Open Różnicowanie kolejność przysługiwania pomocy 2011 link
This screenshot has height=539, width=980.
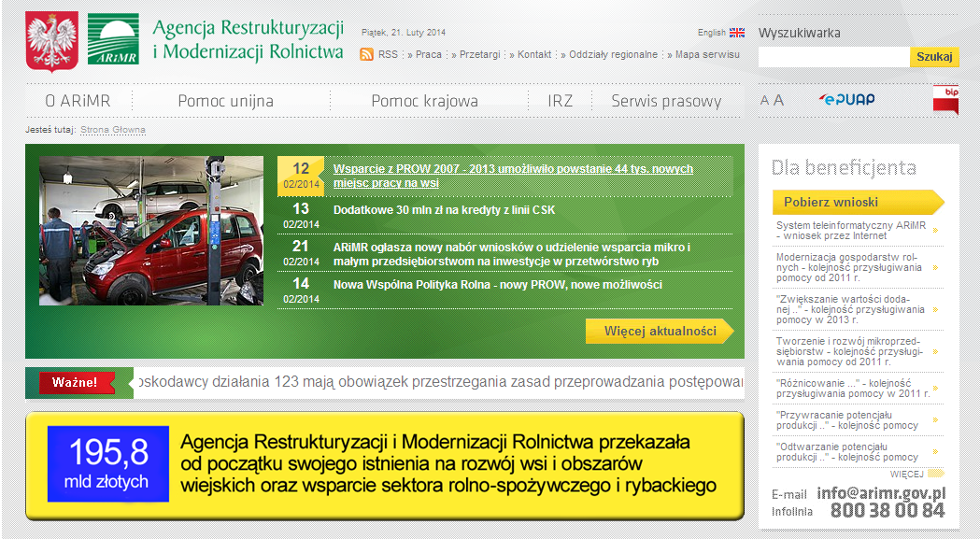[853, 389]
